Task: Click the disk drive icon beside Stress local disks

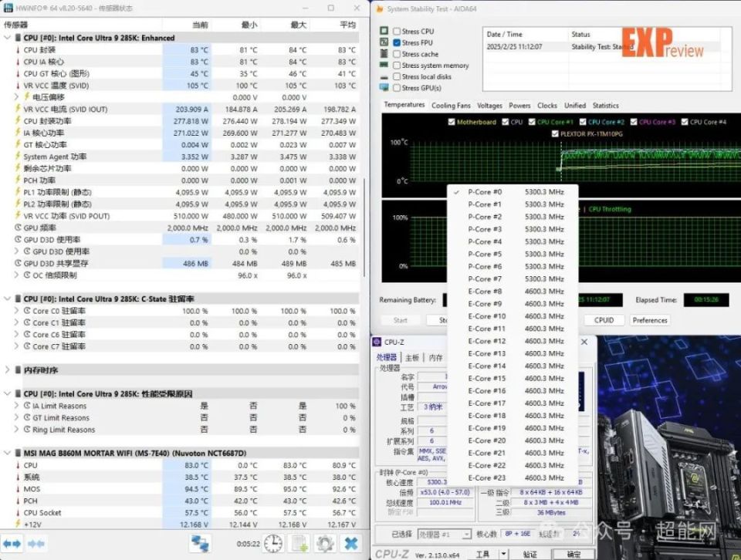Action: click(384, 76)
